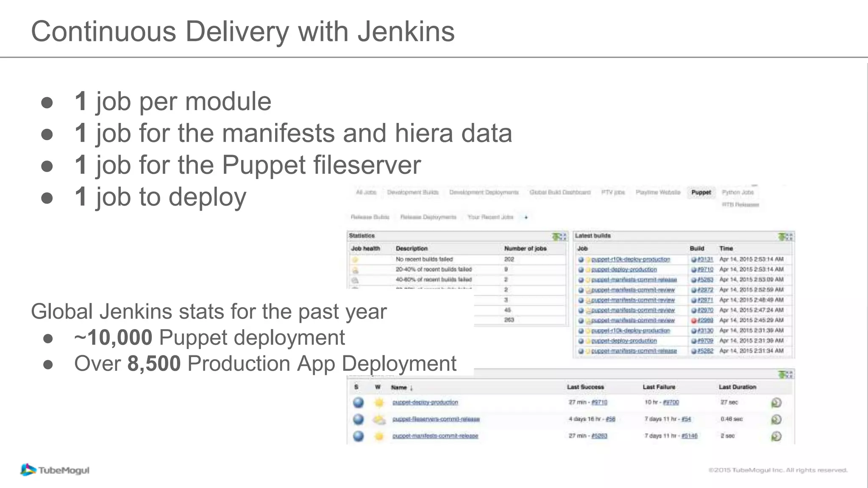The image size is (868, 488).
Task: Maximize the Latest builds portlet
Action: pos(790,236)
